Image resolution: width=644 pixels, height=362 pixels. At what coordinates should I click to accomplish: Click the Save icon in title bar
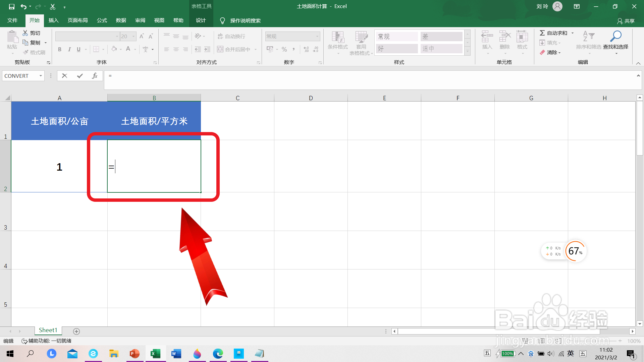coord(11,6)
